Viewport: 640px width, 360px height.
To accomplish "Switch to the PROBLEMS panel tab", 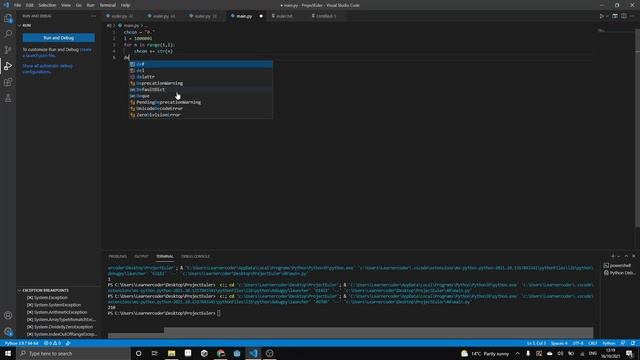I will [x=118, y=256].
